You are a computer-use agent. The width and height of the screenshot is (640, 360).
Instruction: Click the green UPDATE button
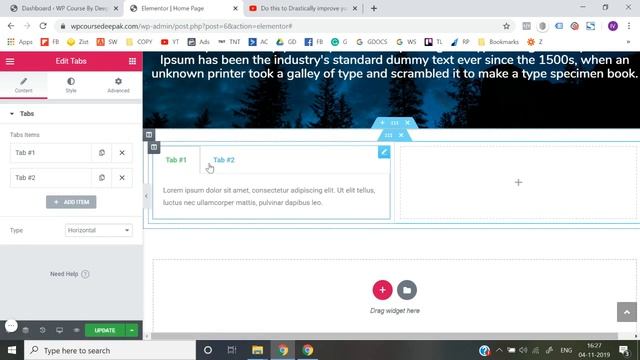[x=105, y=330]
